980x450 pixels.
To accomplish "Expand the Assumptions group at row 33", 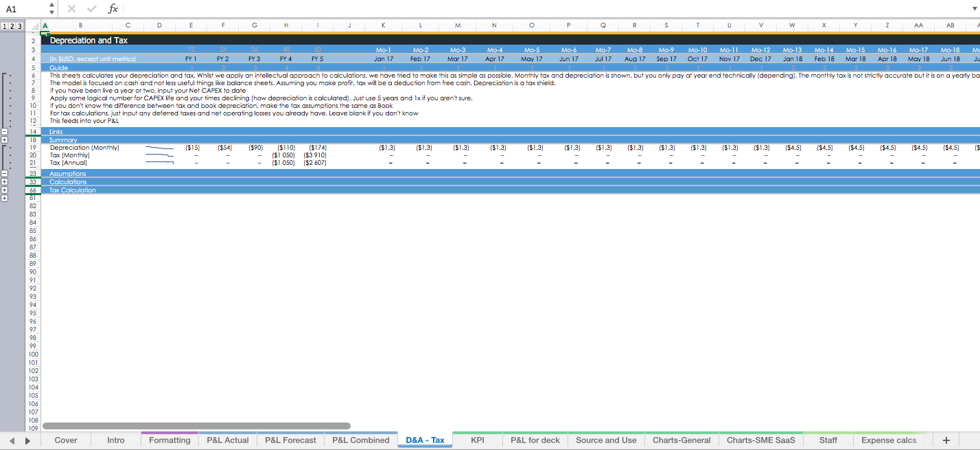I will tap(5, 182).
